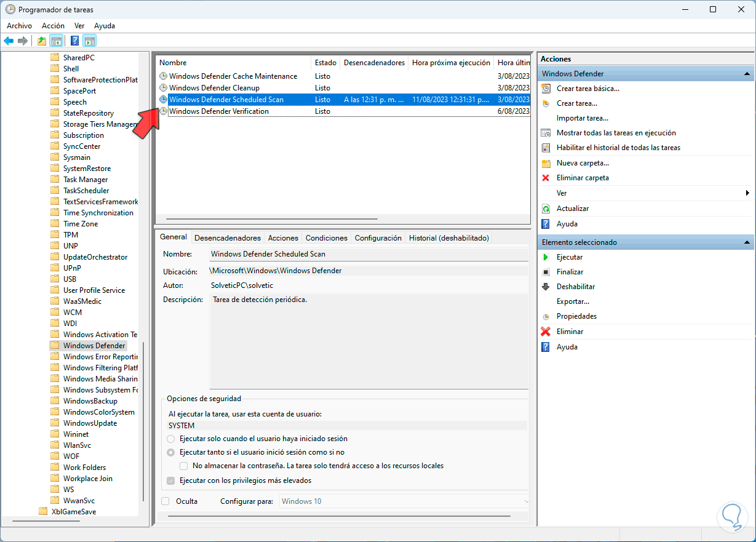
Task: Toggle Ejecutar con los privilegios más elevados
Action: click(171, 480)
